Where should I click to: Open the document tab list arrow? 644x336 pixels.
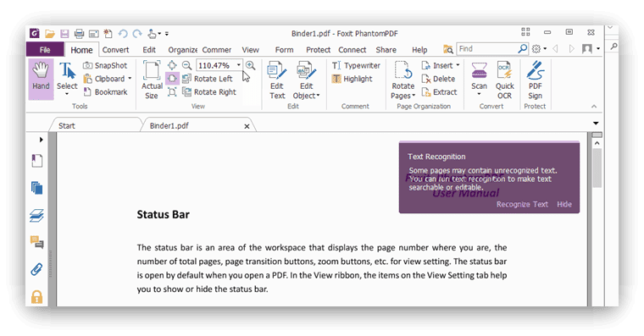coord(596,123)
